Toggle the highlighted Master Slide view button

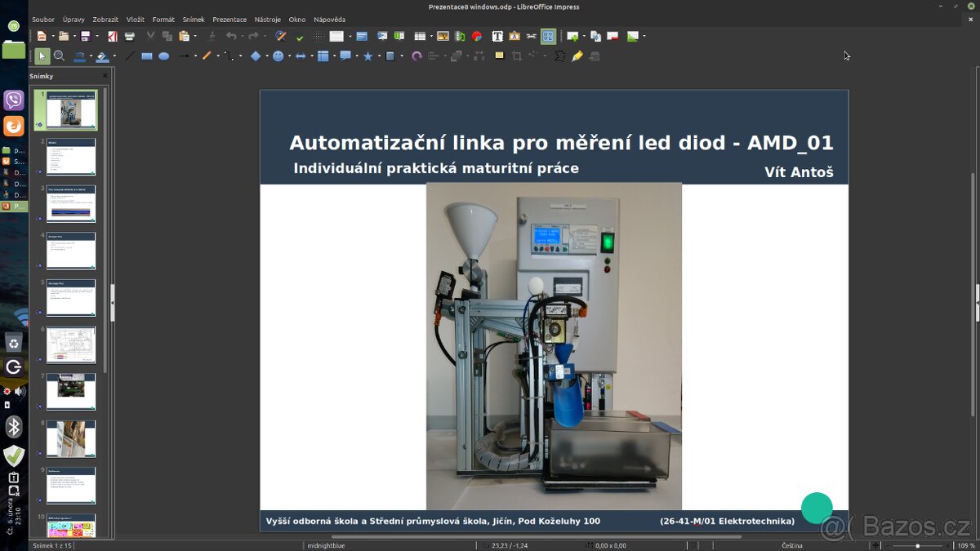pyautogui.click(x=548, y=36)
